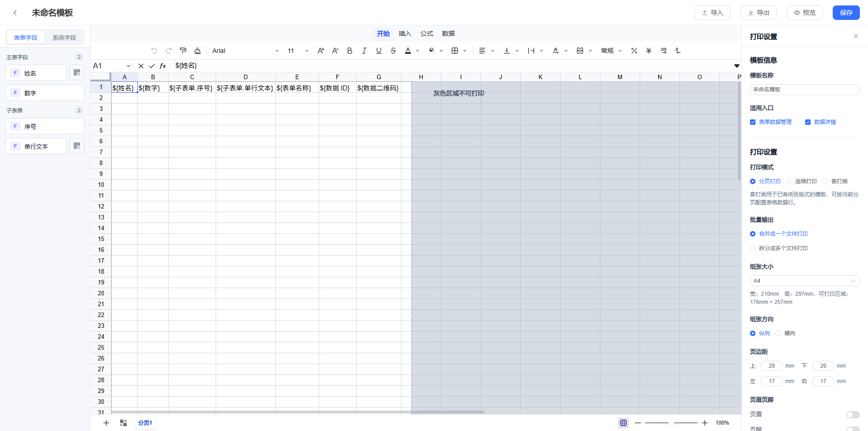Image resolution: width=868 pixels, height=431 pixels.
Task: Enable the 页眉 header toggle
Action: 853,415
